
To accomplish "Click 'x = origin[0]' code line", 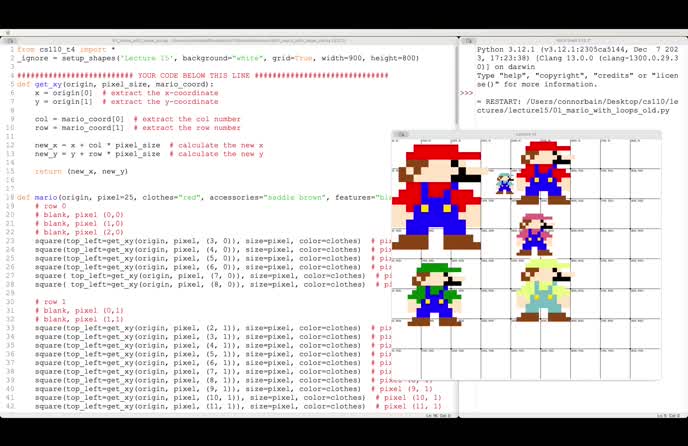I will click(126, 93).
